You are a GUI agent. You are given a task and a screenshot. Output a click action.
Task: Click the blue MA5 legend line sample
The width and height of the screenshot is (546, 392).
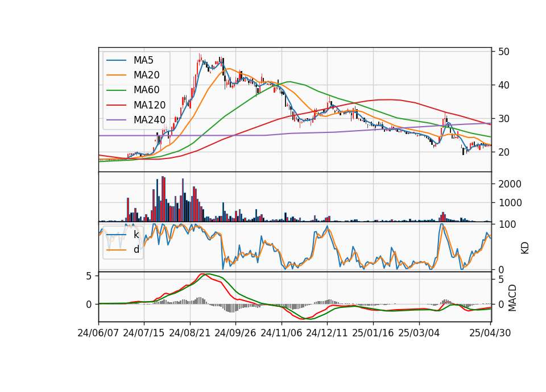116,60
